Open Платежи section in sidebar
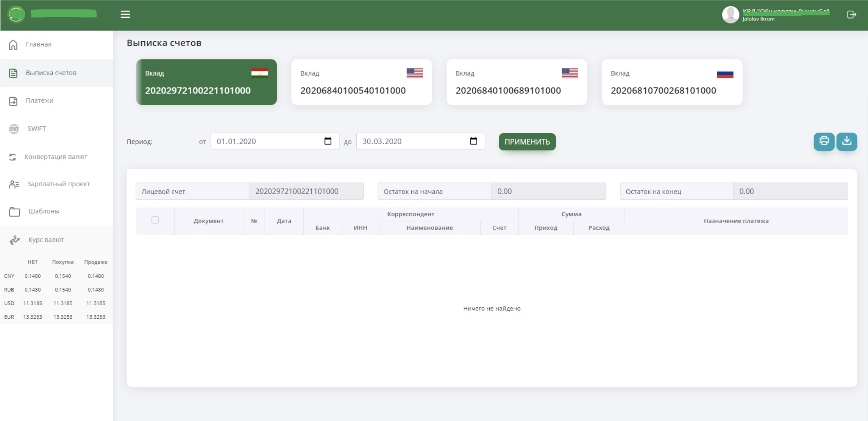The image size is (868, 421). click(x=39, y=101)
